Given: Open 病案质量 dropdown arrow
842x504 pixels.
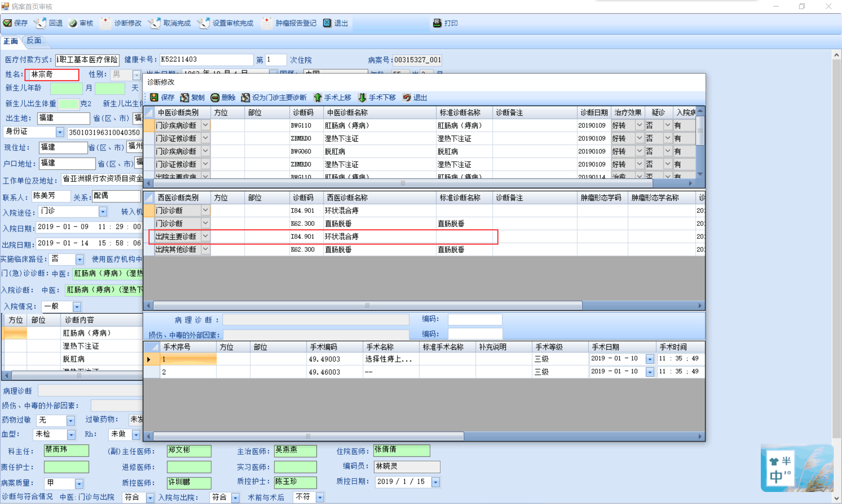Looking at the screenshot, I should 79,484.
